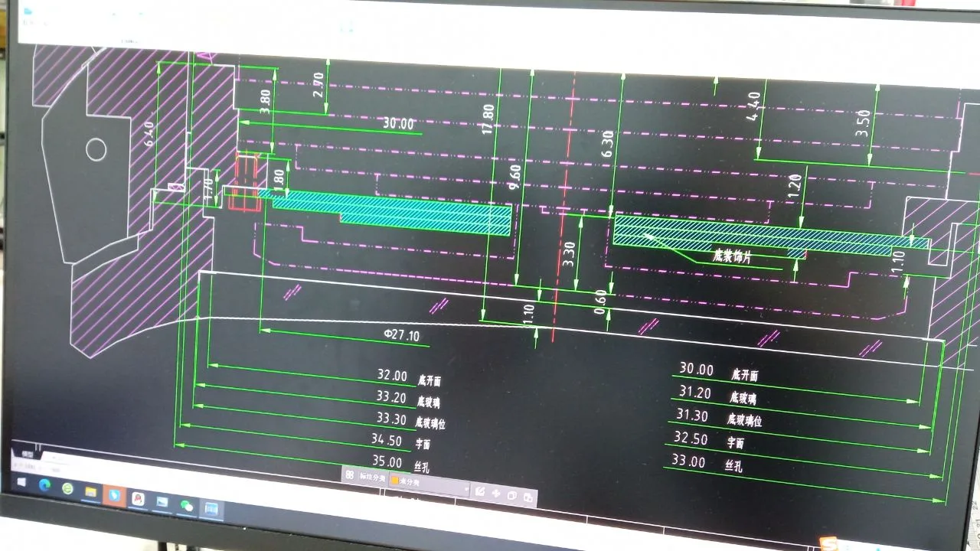Select the 底装饰片 leader label
Viewport: 980px width, 551px height.
(732, 257)
